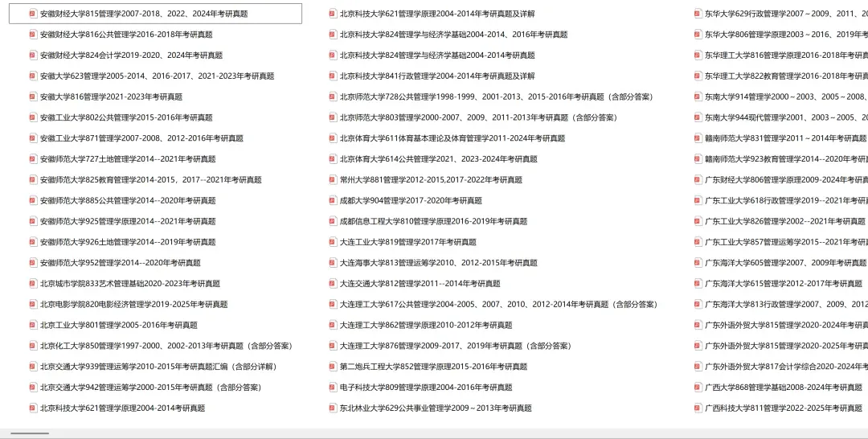Click PDF icon of 东华大学629行政管理学
The height and width of the screenshot is (439, 868).
click(x=698, y=14)
